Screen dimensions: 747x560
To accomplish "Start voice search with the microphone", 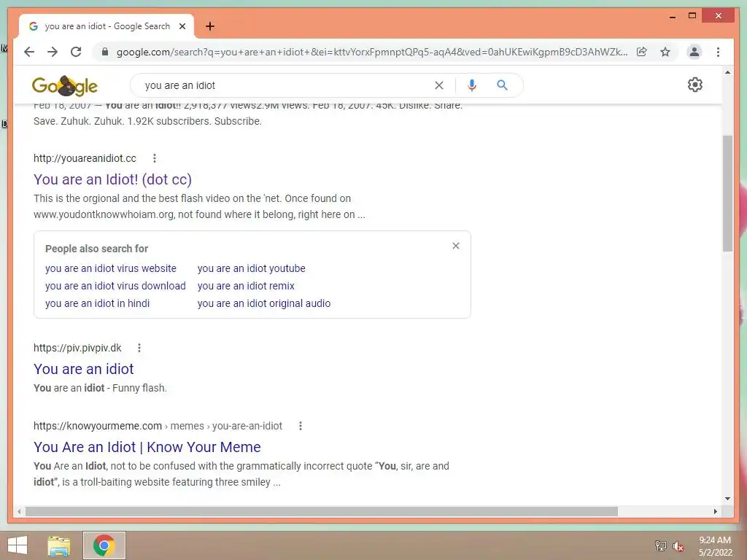I will click(472, 85).
